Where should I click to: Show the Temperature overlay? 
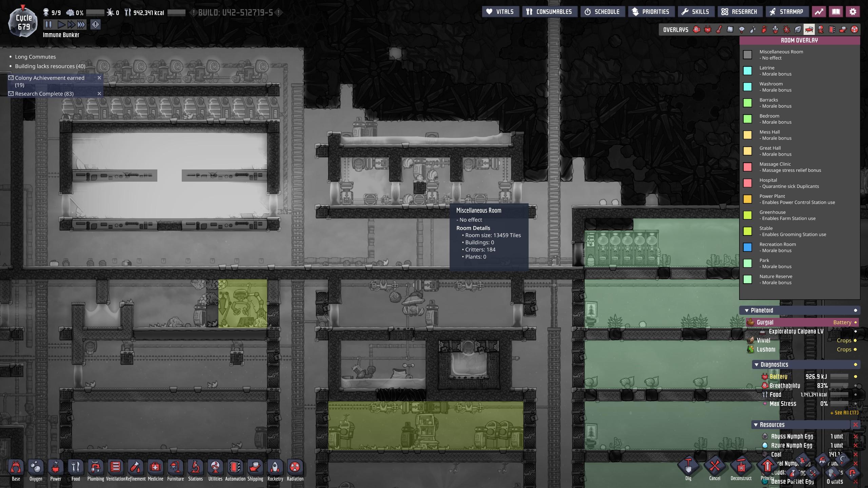tap(719, 30)
